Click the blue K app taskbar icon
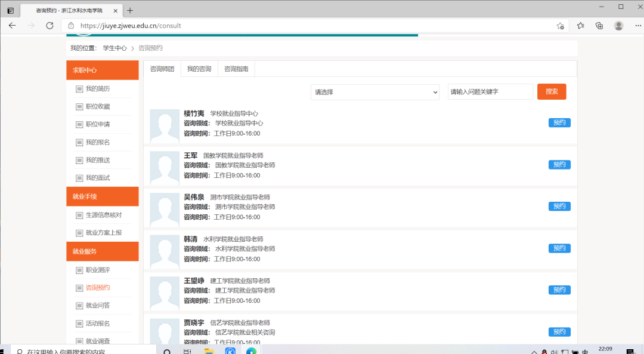The width and height of the screenshot is (644, 354). tap(230, 351)
